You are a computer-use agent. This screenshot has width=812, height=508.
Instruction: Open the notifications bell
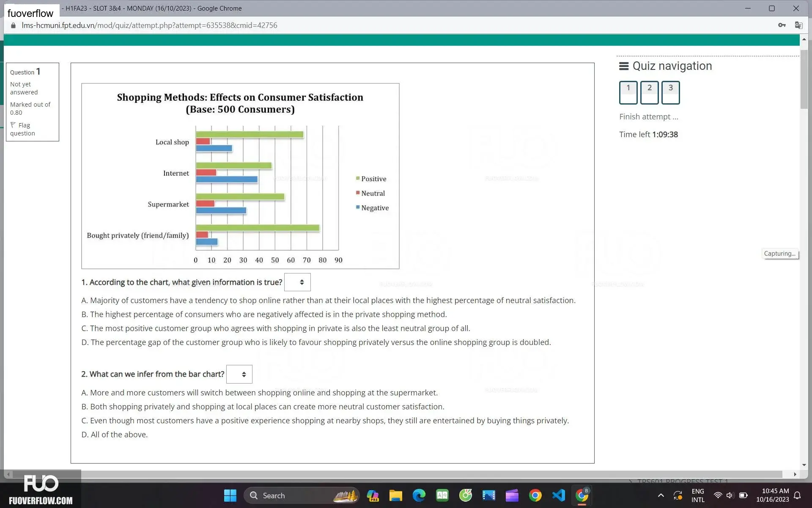[797, 495]
